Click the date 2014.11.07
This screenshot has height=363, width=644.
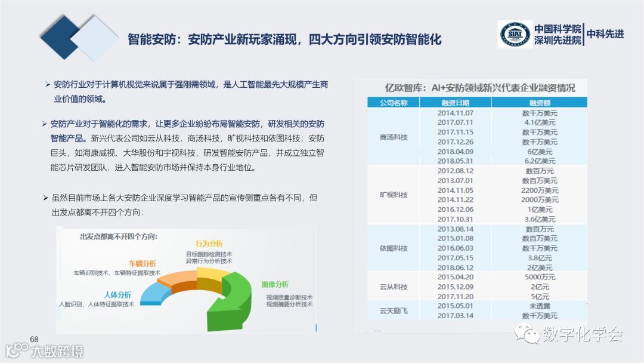pos(455,113)
